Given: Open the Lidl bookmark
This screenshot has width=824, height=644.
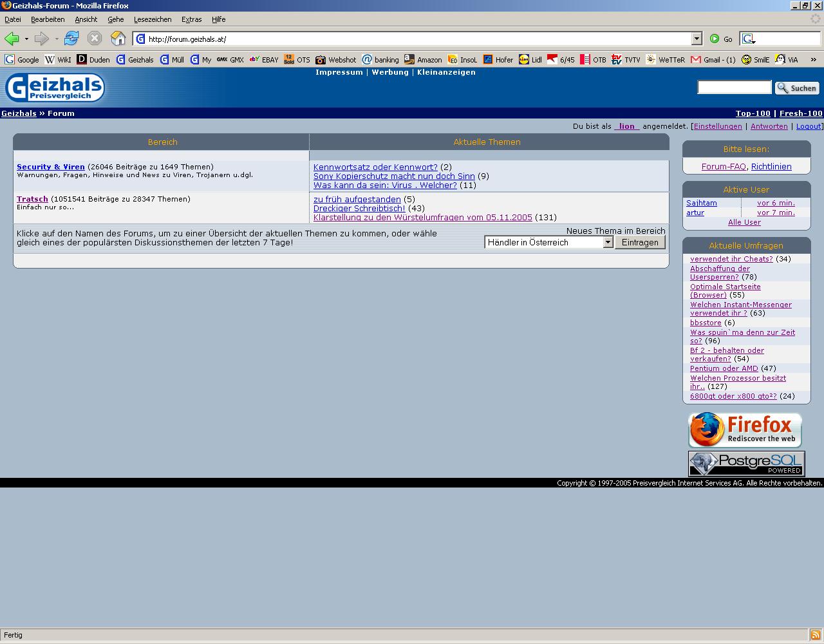Looking at the screenshot, I should point(530,60).
